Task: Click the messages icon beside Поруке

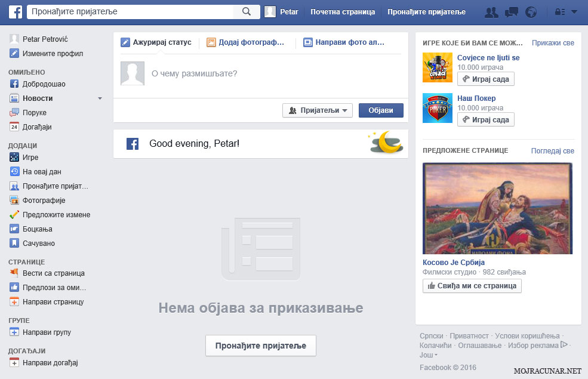Action: tap(14, 112)
